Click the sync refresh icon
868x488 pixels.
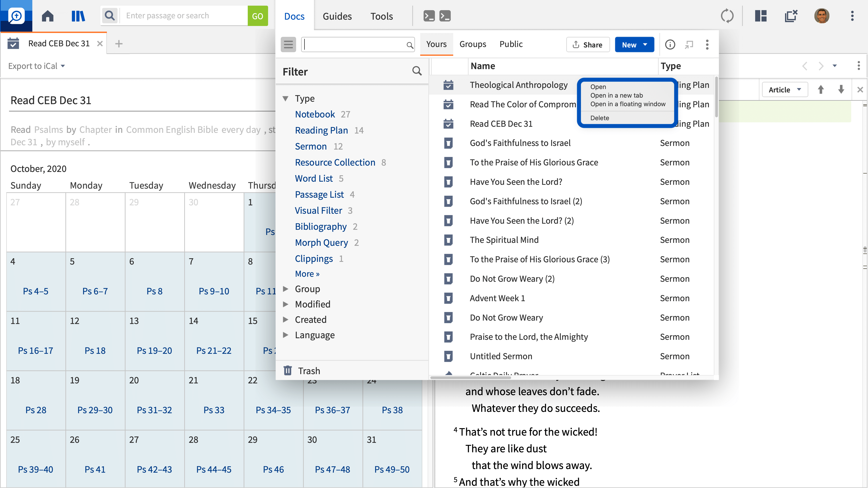pos(727,16)
